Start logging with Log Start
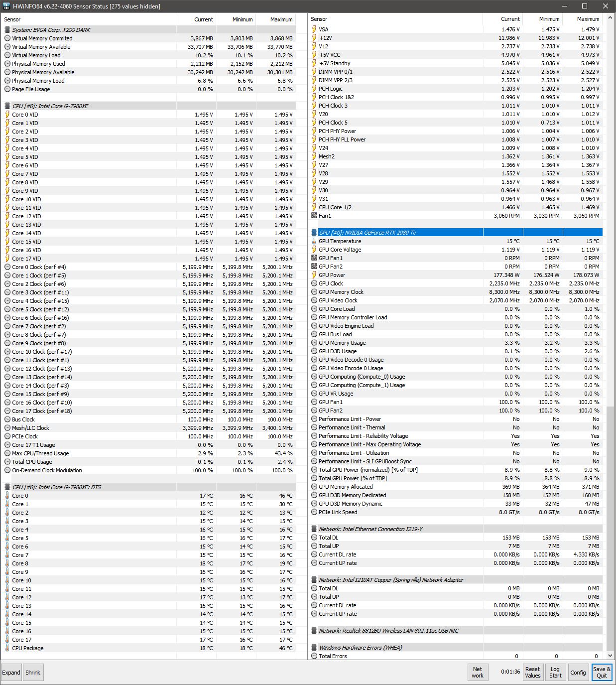616x685 pixels. coord(555,673)
